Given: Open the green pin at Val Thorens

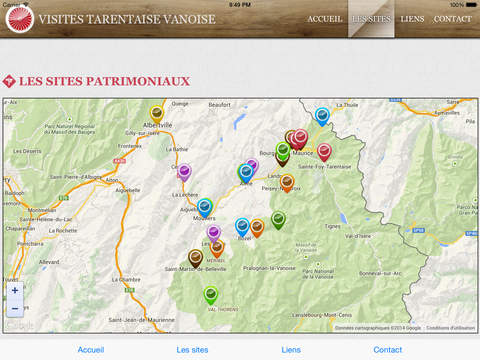Looking at the screenshot, I should [x=211, y=295].
